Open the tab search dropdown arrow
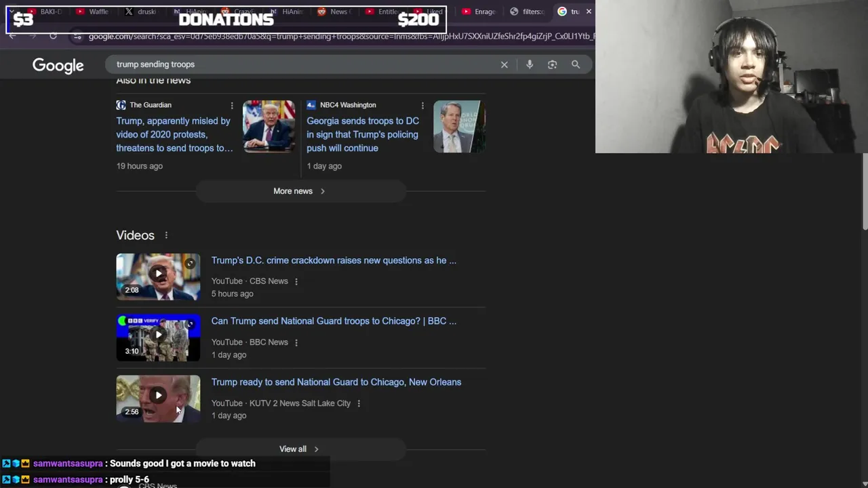The width and height of the screenshot is (868, 488). click(11, 12)
